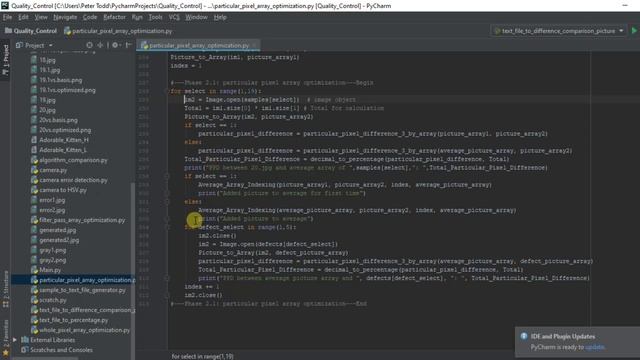Hide the Project panel with the hide icon
Screen dimensions: 640x360
[x=129, y=45]
